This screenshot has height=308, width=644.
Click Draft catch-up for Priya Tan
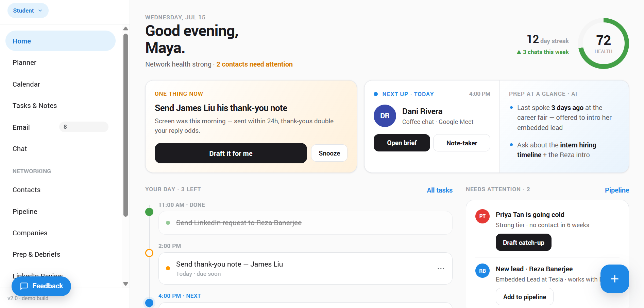pos(523,242)
